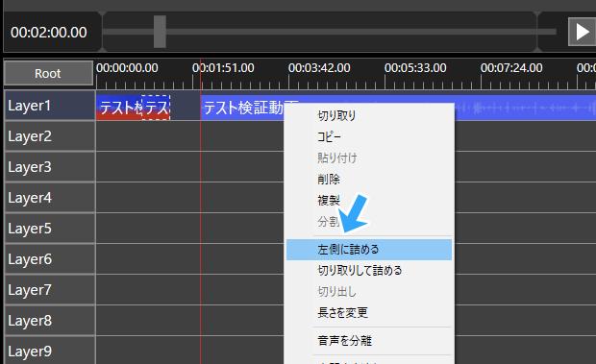Click the 00:03:42.00 ruler mark
The height and width of the screenshot is (364, 596).
click(319, 68)
